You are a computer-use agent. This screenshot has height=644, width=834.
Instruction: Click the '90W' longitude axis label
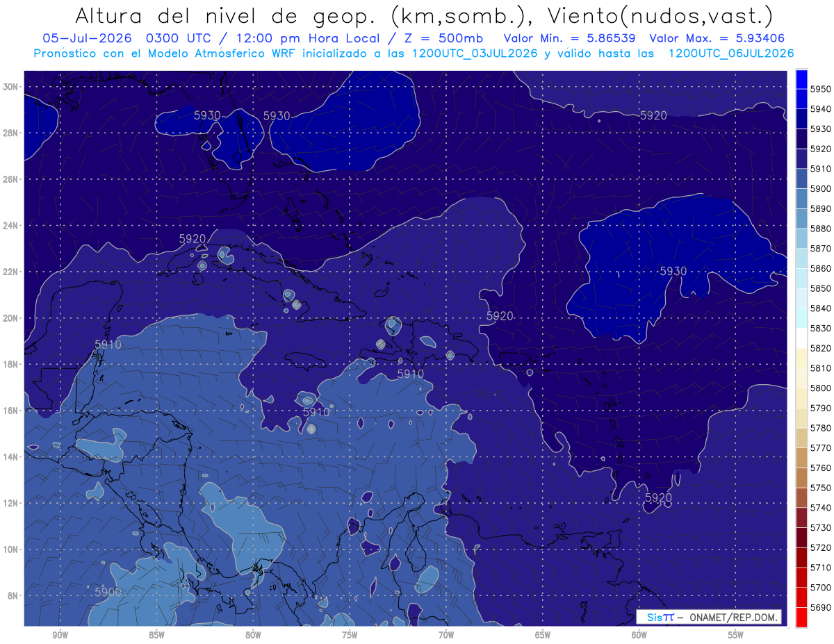[x=60, y=635]
